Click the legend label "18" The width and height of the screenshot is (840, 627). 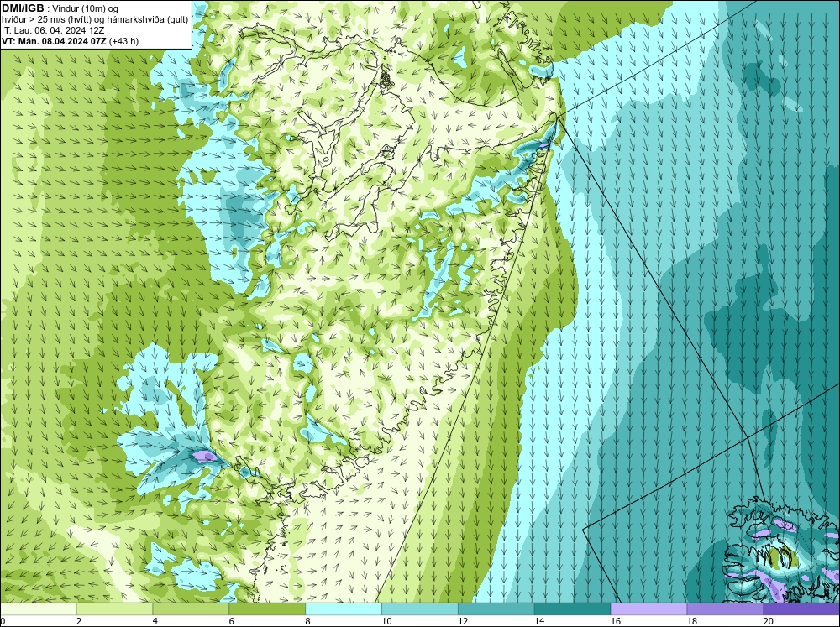coord(691,621)
